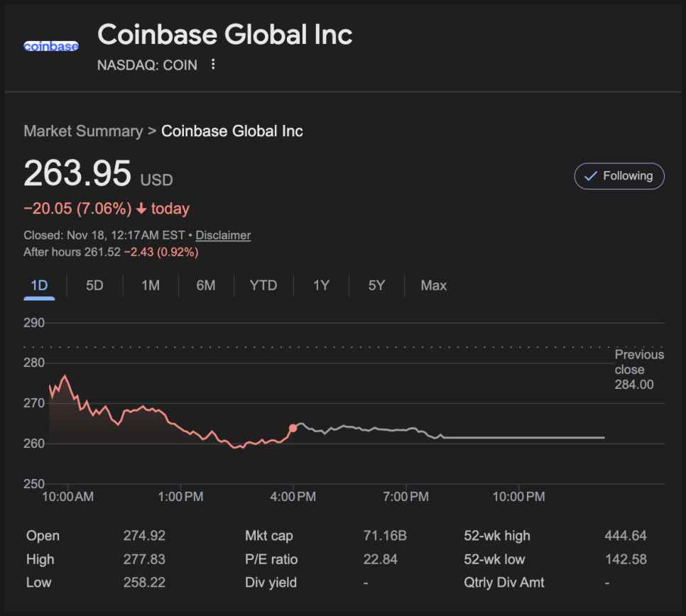686x616 pixels.
Task: Show the Max chart range
Action: [x=433, y=285]
